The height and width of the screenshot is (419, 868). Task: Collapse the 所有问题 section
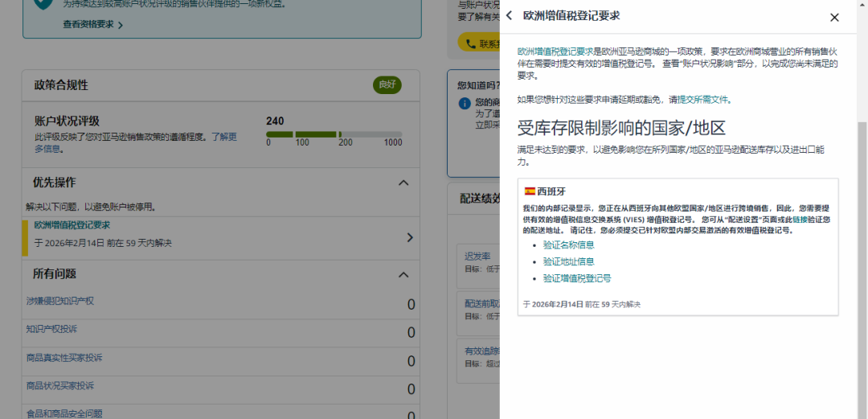pyautogui.click(x=403, y=275)
